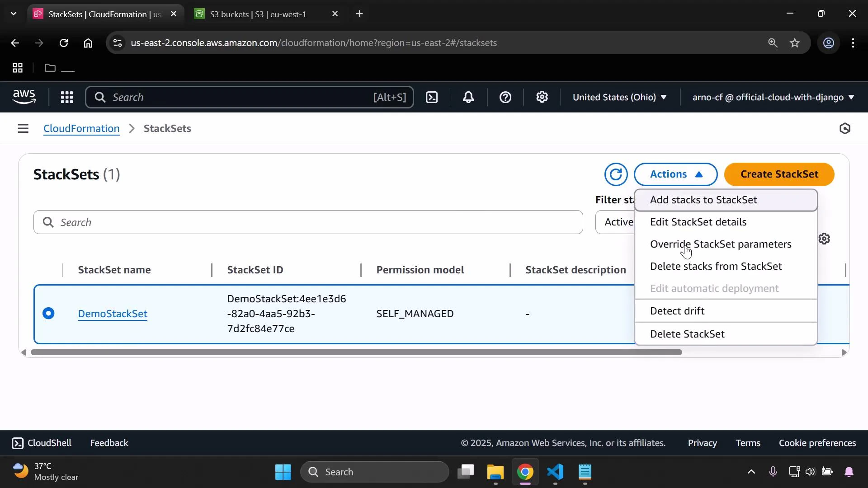This screenshot has width=868, height=488.
Task: Open the DemoStackSet details link
Action: coord(112,314)
